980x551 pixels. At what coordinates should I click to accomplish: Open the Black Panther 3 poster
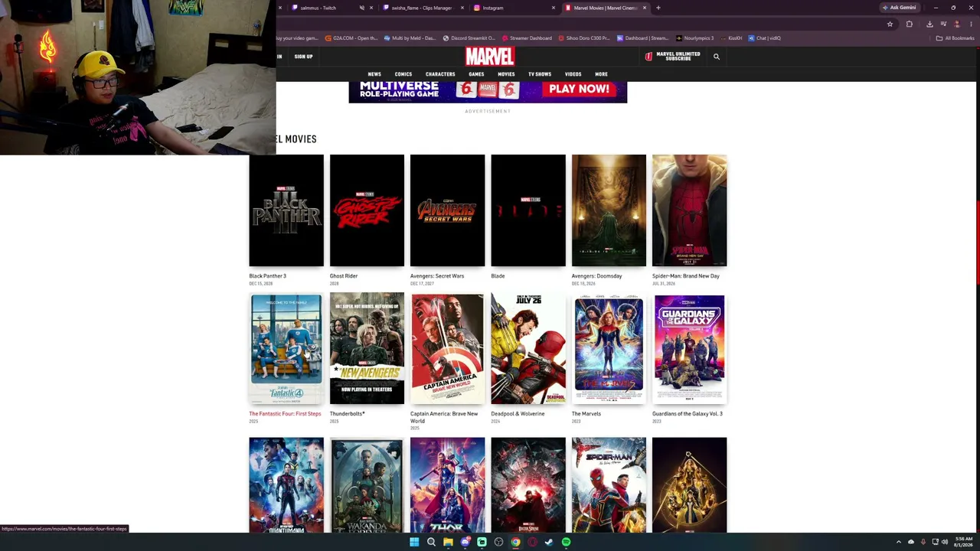[286, 210]
